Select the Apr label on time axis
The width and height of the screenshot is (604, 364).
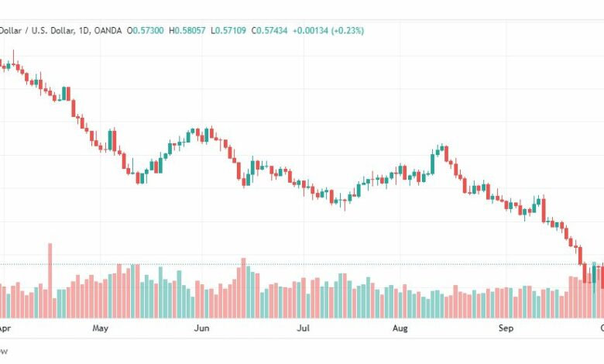(x=5, y=328)
